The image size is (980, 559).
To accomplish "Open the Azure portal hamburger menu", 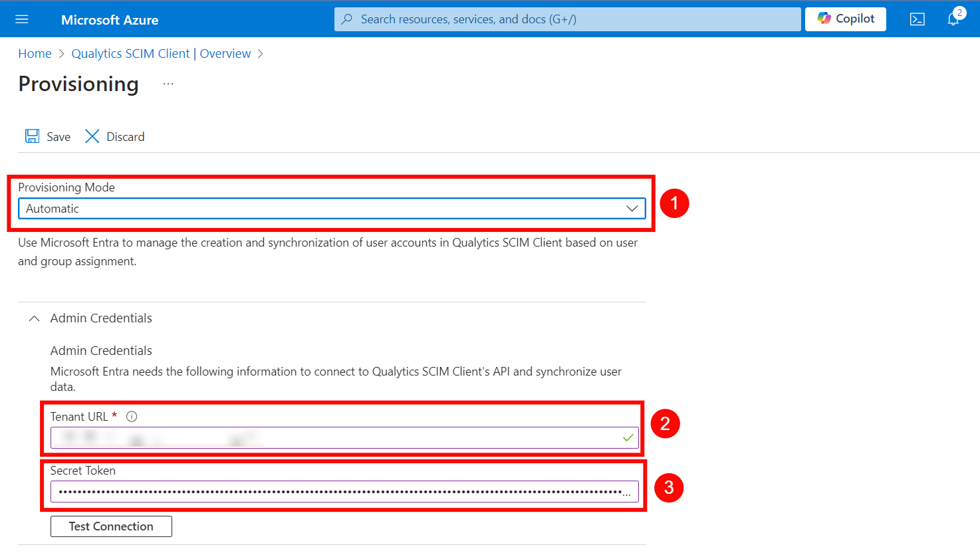I will point(22,19).
